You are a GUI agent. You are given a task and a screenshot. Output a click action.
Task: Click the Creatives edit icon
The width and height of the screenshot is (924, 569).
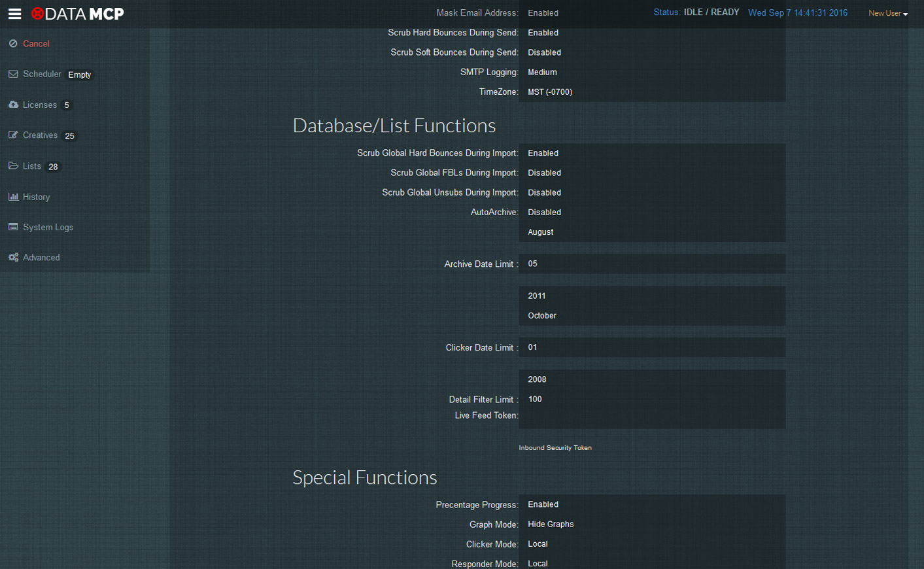(13, 135)
